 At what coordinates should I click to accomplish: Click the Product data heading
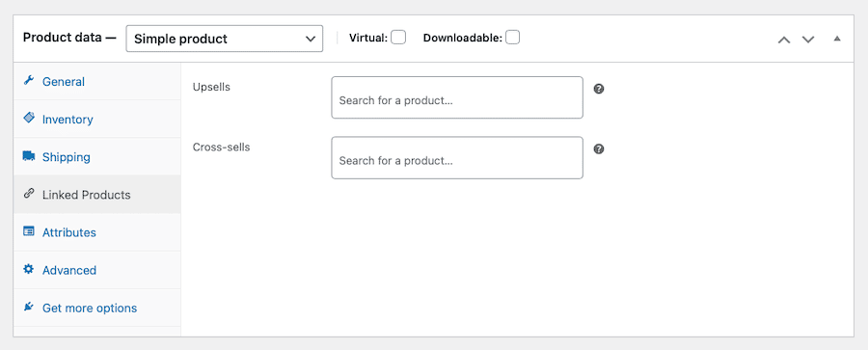(x=69, y=38)
